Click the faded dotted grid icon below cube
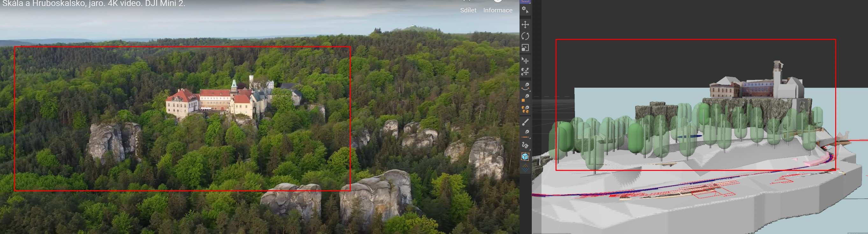 tap(525, 168)
